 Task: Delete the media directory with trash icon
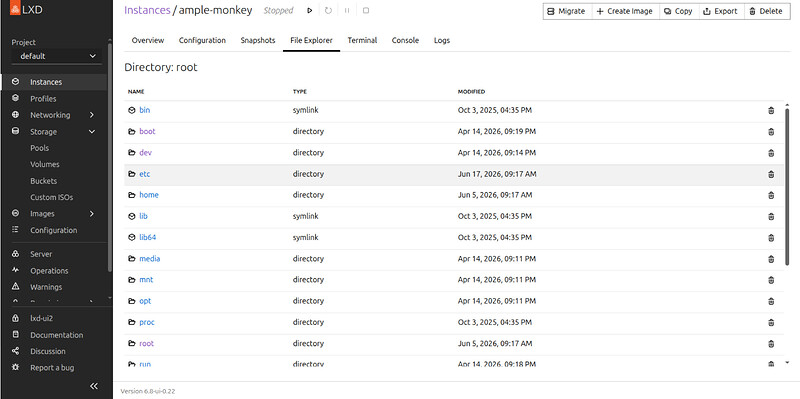(x=771, y=259)
